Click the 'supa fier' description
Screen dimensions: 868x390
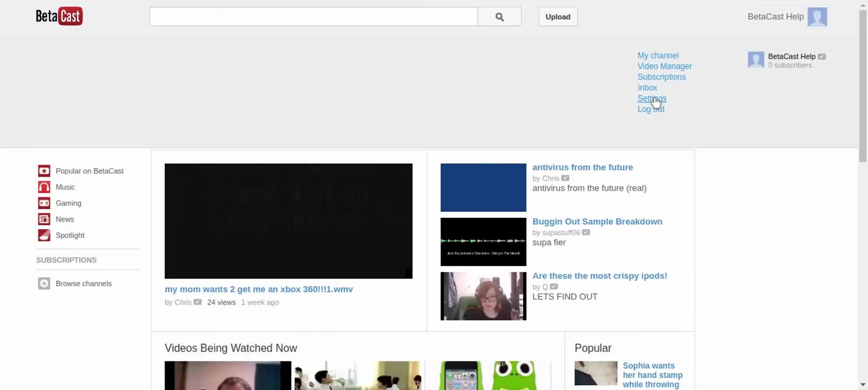tap(549, 243)
